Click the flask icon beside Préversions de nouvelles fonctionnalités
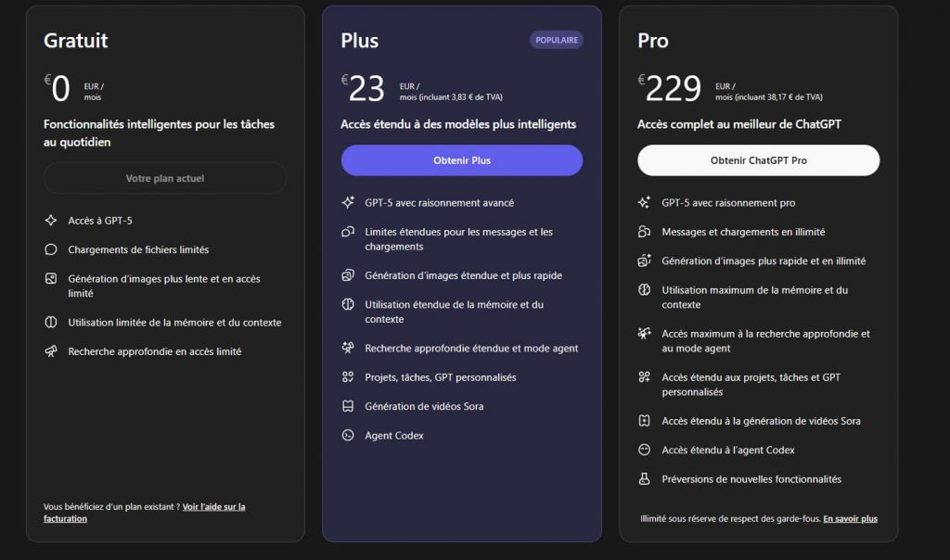This screenshot has height=560, width=950. (645, 479)
